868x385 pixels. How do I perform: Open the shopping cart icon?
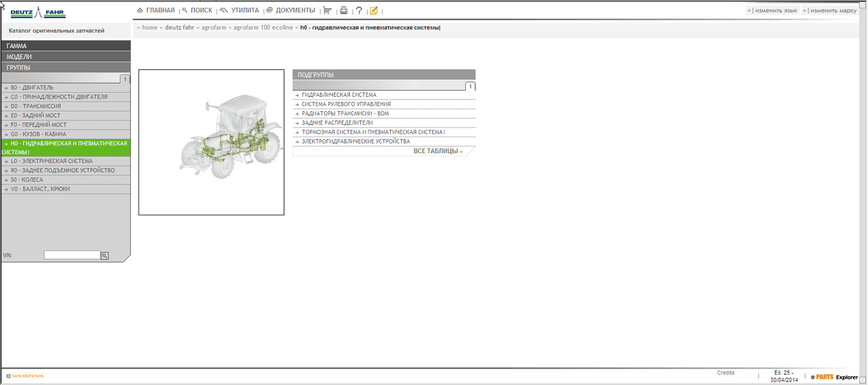click(327, 10)
